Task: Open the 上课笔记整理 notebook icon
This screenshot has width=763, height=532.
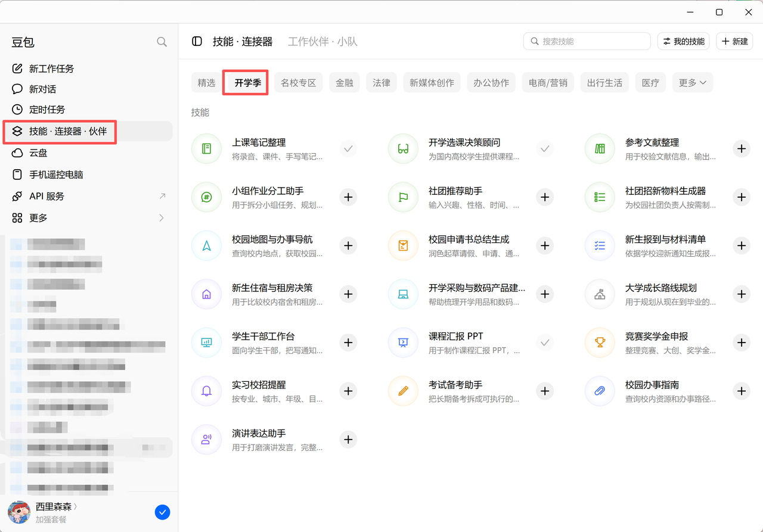Action: (206, 148)
